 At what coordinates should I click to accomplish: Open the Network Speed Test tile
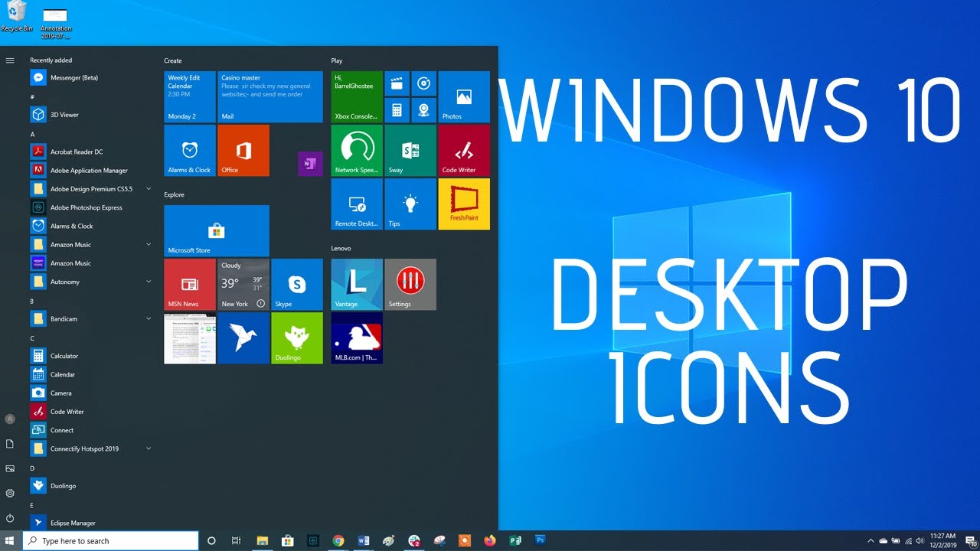[x=357, y=151]
